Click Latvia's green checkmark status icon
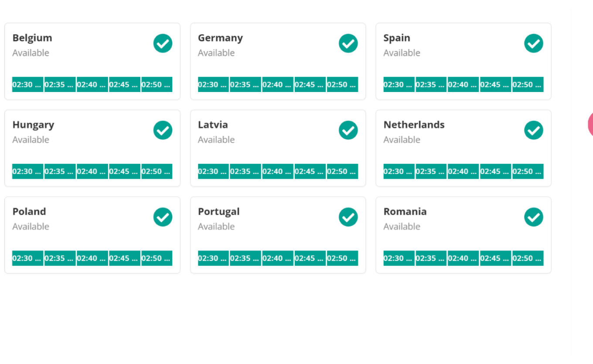The width and height of the screenshot is (593, 364). [348, 130]
